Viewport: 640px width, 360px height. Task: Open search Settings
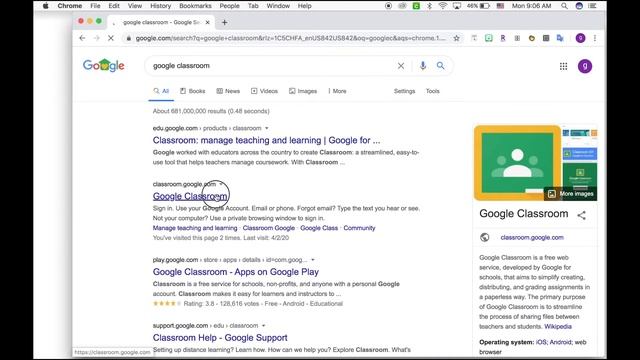404,91
